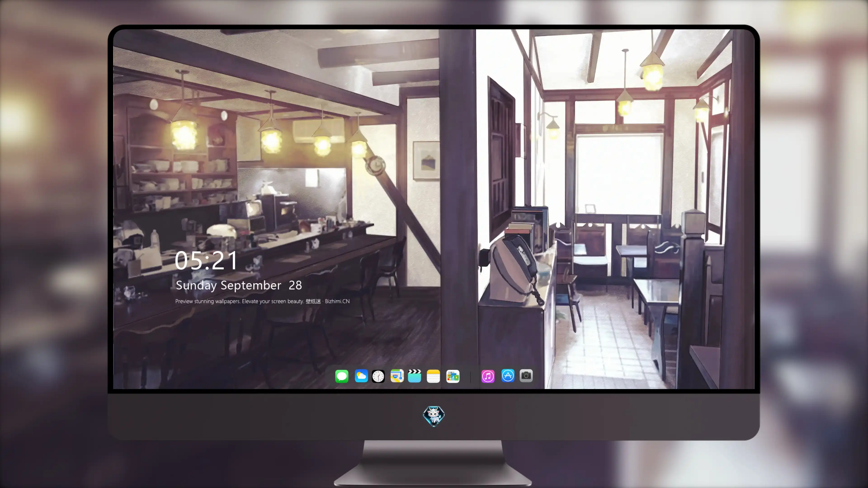868x488 pixels.
Task: Open the Weather app in dock
Action: click(361, 376)
